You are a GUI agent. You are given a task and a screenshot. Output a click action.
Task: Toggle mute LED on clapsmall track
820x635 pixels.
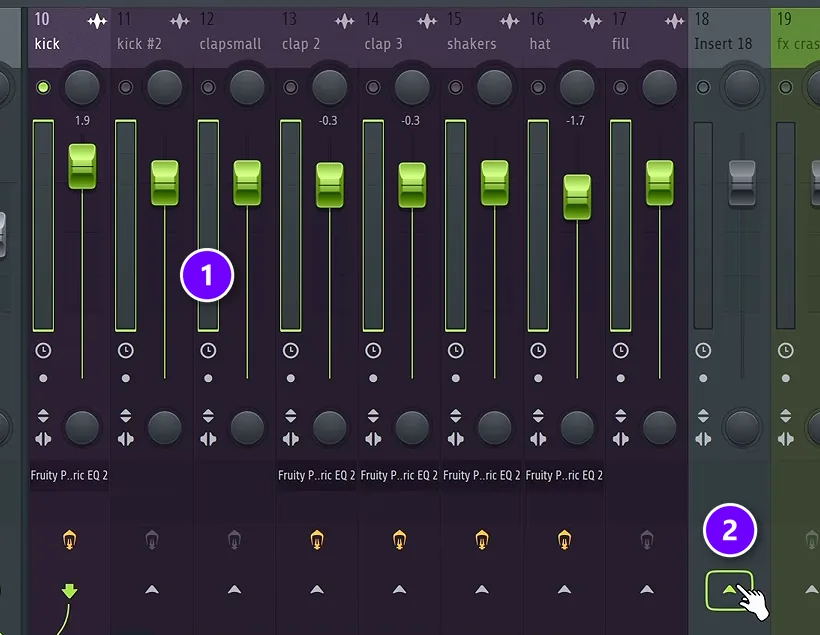pos(208,87)
